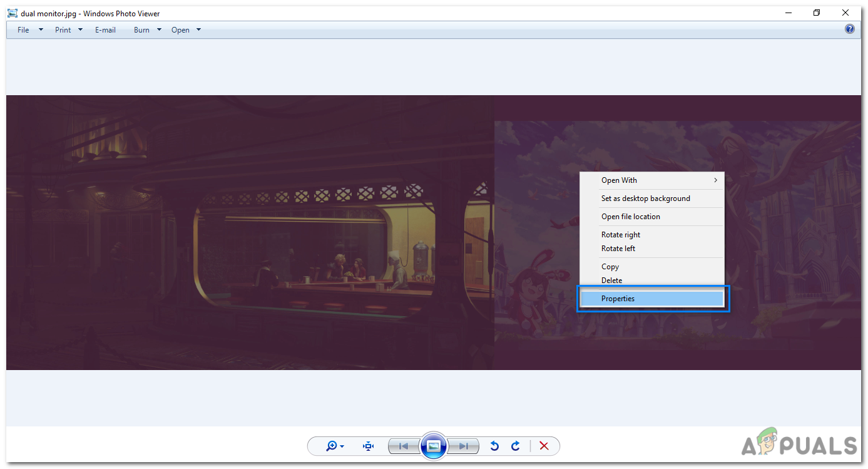Delete the photo using the red X icon

click(x=544, y=446)
